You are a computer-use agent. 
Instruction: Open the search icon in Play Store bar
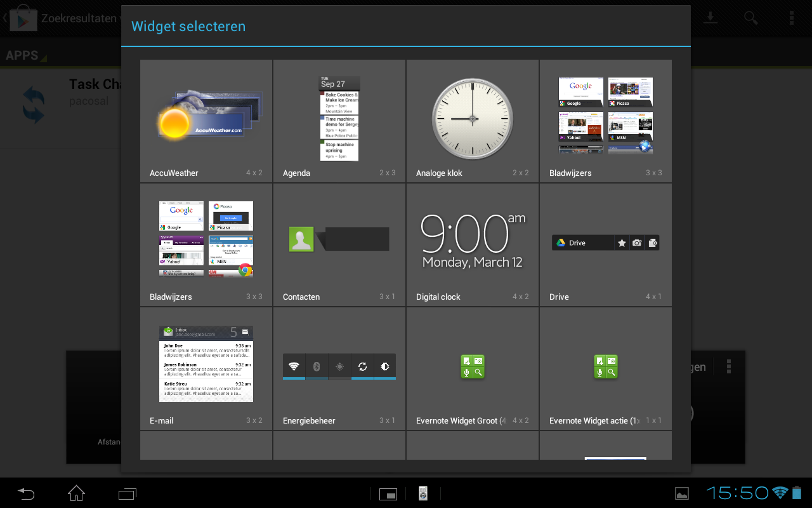pyautogui.click(x=751, y=18)
